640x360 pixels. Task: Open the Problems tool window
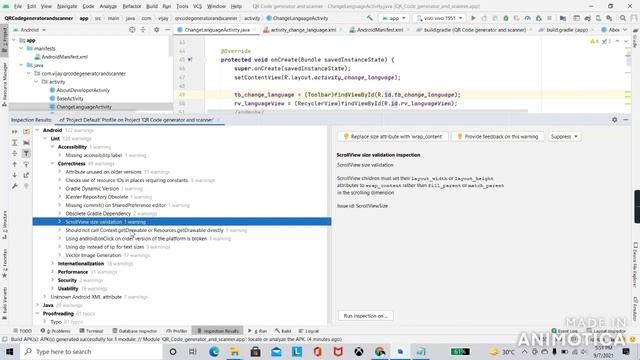click(56, 331)
